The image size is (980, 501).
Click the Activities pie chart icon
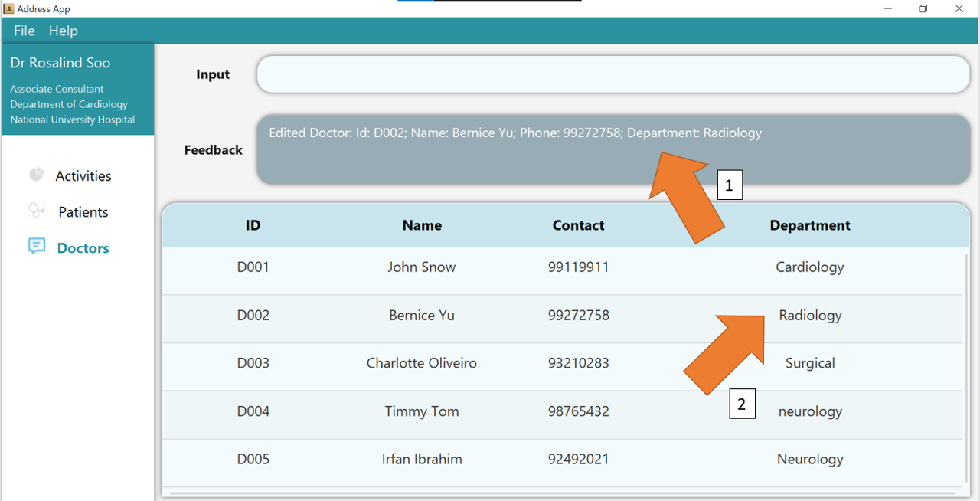pyautogui.click(x=36, y=175)
